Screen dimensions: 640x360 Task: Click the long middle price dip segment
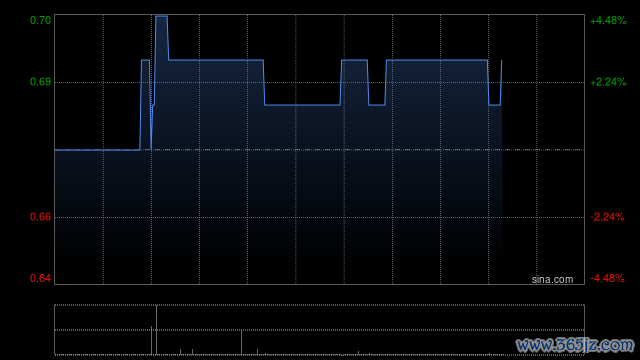click(302, 105)
